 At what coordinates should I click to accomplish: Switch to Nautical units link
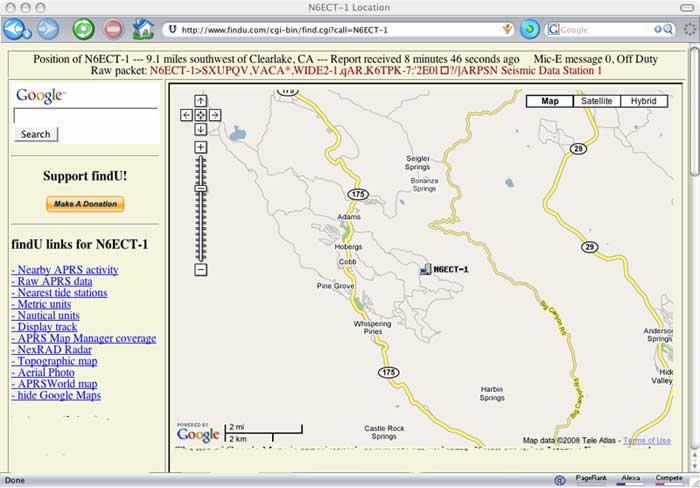(x=46, y=316)
